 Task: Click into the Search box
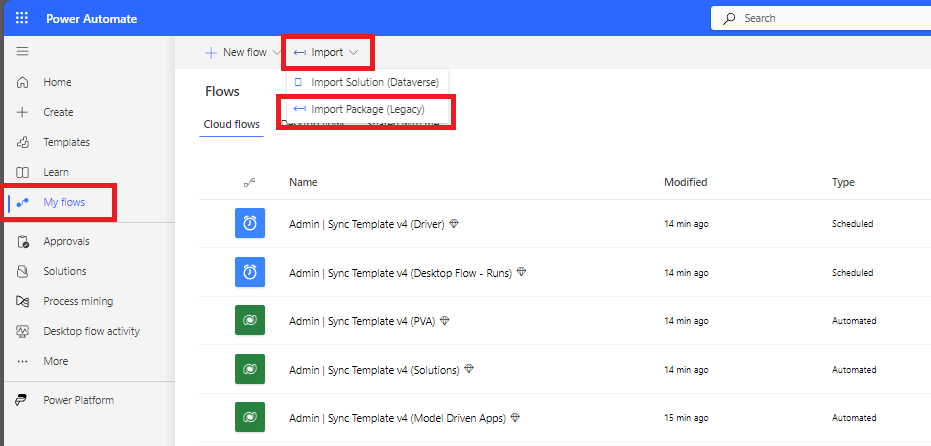click(821, 18)
